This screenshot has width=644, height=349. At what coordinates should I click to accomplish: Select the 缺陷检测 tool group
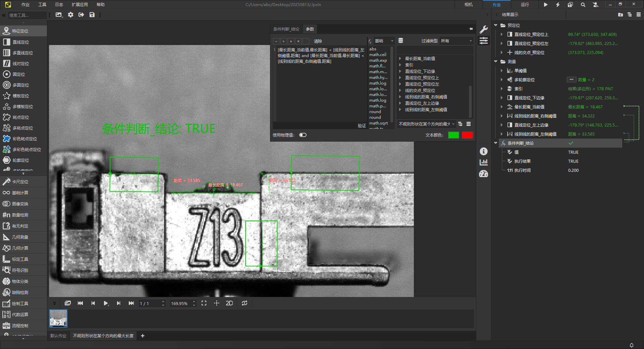[20, 292]
